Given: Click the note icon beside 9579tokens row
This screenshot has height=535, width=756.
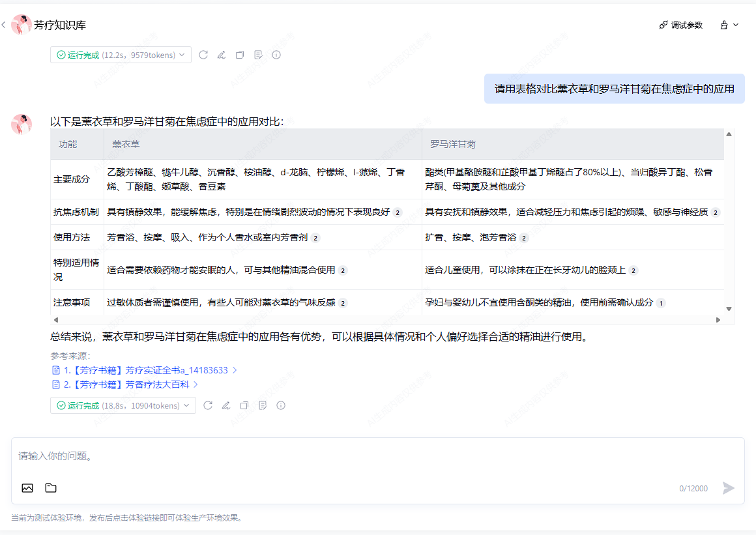Looking at the screenshot, I should 258,55.
